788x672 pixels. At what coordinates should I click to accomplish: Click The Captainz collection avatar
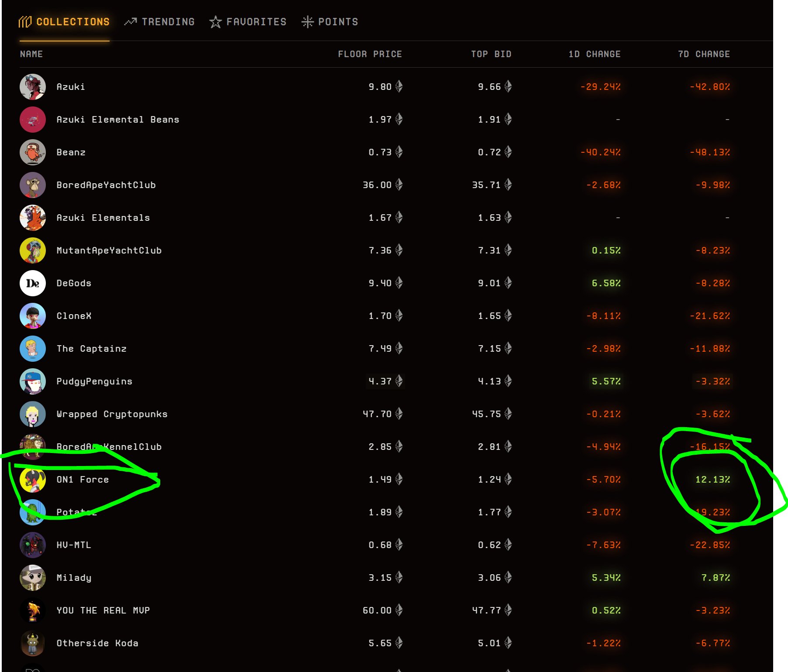[x=33, y=349]
